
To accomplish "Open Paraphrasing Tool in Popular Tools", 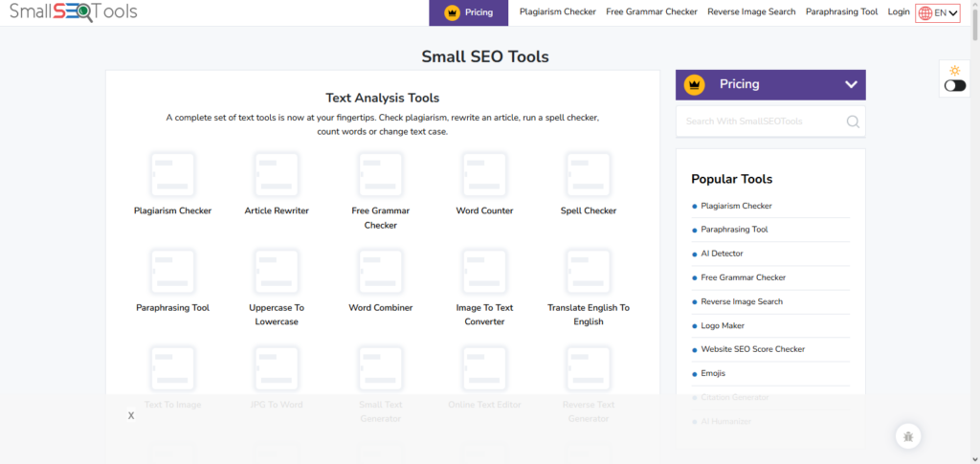I will 734,230.
